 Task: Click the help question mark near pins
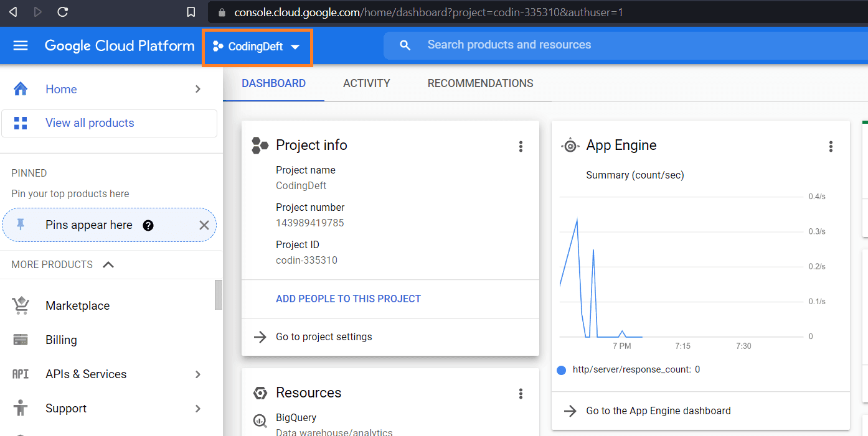tap(148, 225)
